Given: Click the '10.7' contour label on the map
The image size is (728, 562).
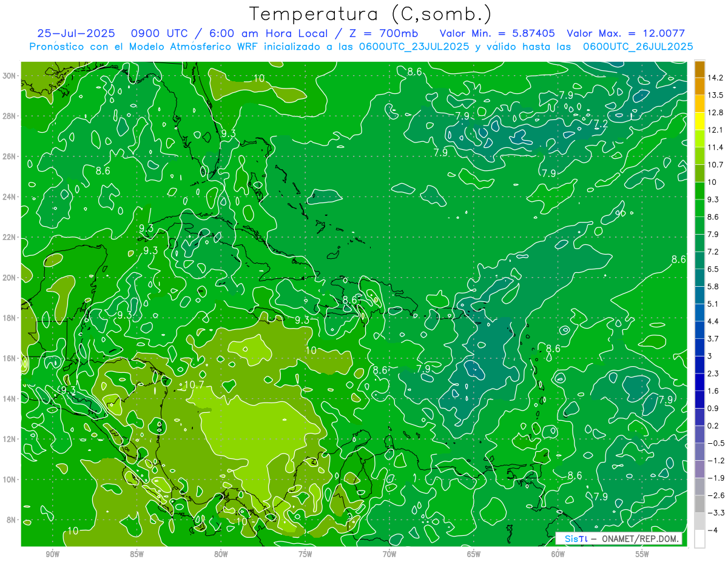Looking at the screenshot, I should 194,384.
